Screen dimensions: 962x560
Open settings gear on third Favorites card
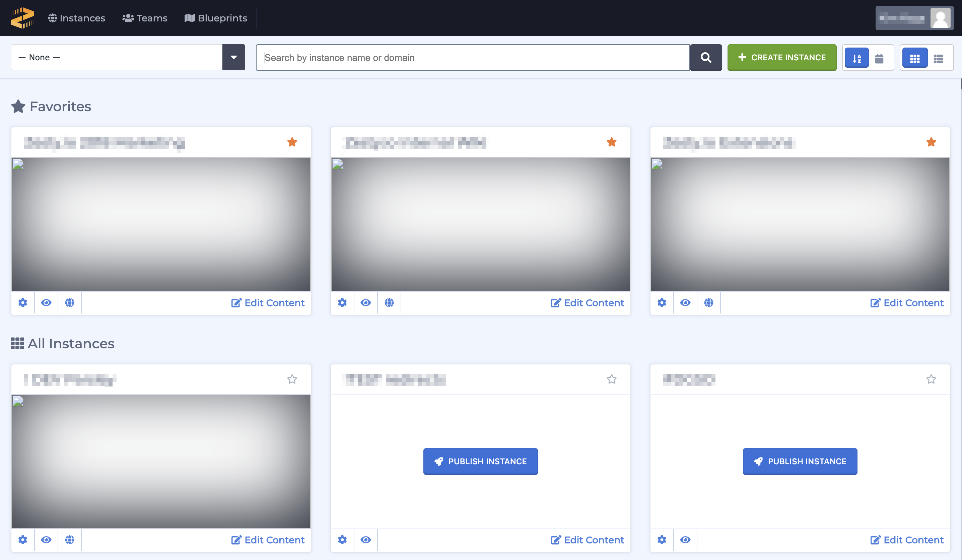pyautogui.click(x=662, y=303)
